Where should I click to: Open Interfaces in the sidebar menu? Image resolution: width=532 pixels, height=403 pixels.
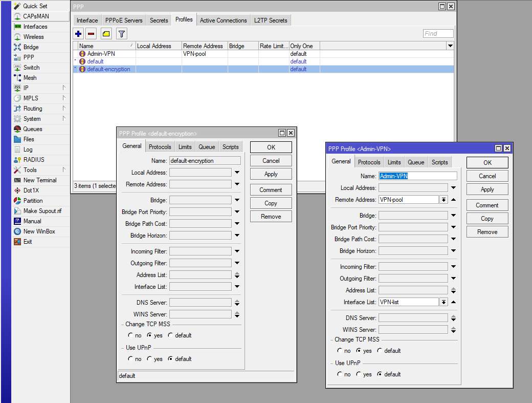(x=35, y=27)
